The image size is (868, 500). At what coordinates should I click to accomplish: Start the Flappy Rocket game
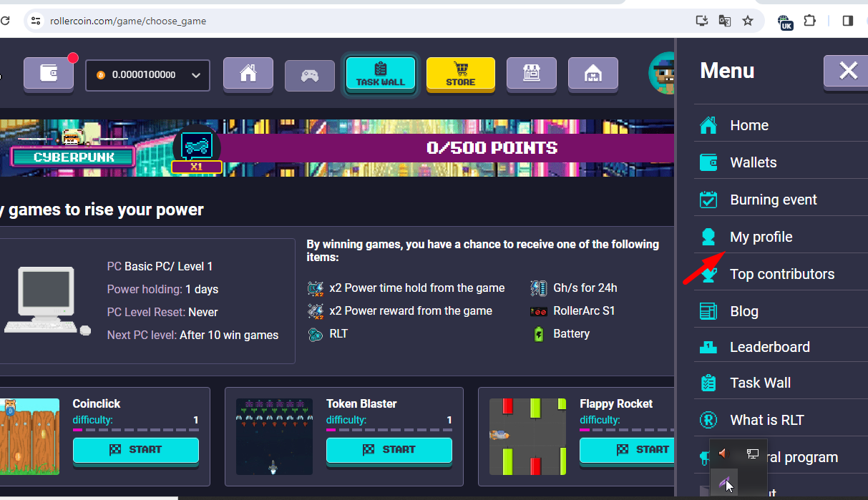(628, 450)
